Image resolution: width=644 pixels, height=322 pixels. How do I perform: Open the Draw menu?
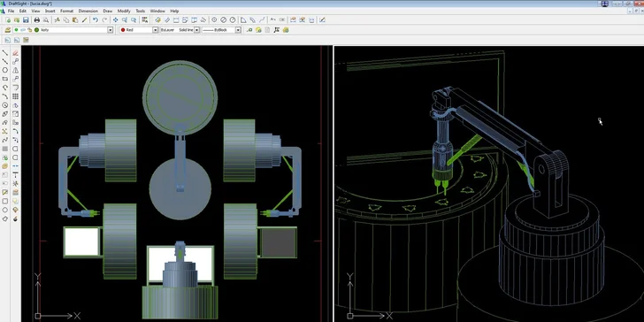[x=108, y=11]
